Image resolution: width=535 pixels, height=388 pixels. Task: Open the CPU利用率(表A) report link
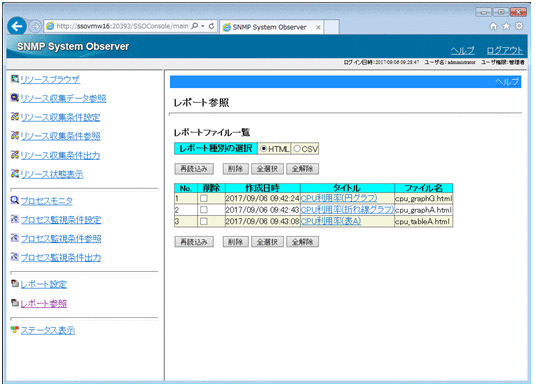coord(331,221)
